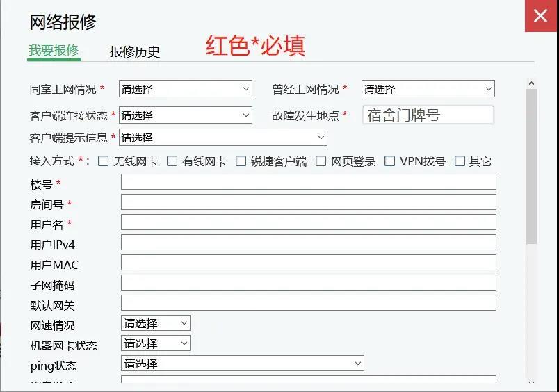Image resolution: width=559 pixels, height=392 pixels.
Task: Click the 故障发生地点 input field
Action: pos(428,115)
